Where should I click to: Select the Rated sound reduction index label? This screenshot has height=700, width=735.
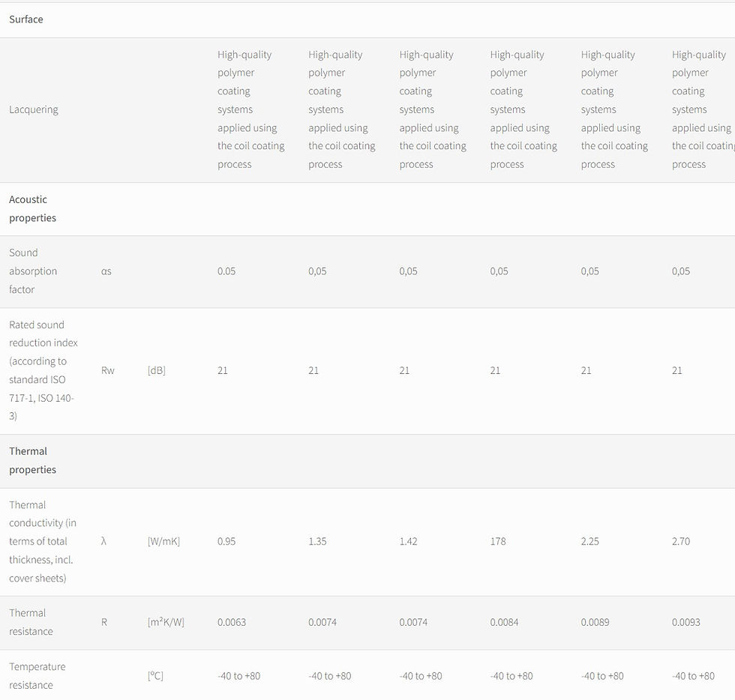point(43,370)
